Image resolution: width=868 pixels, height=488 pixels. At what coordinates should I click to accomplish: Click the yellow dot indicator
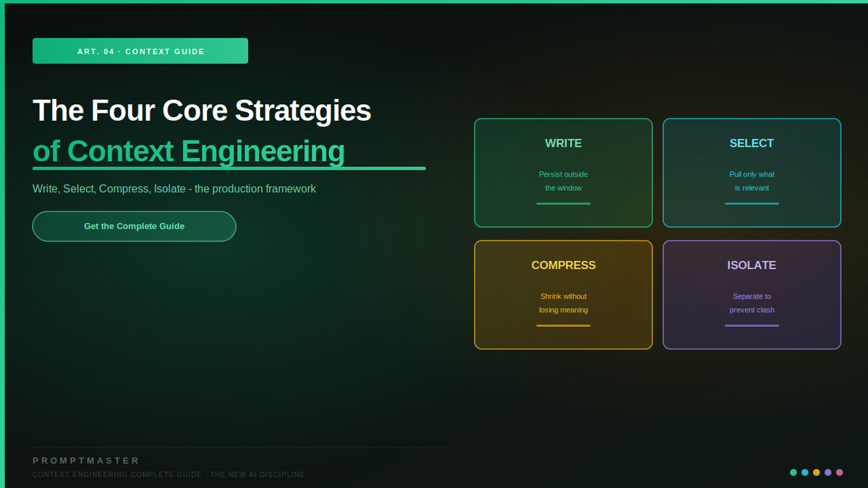[817, 472]
